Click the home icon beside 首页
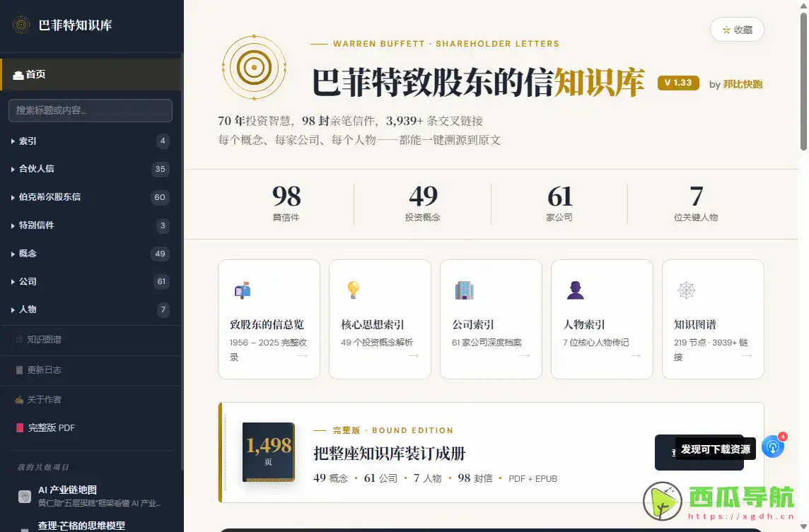This screenshot has height=532, width=809. tap(18, 76)
